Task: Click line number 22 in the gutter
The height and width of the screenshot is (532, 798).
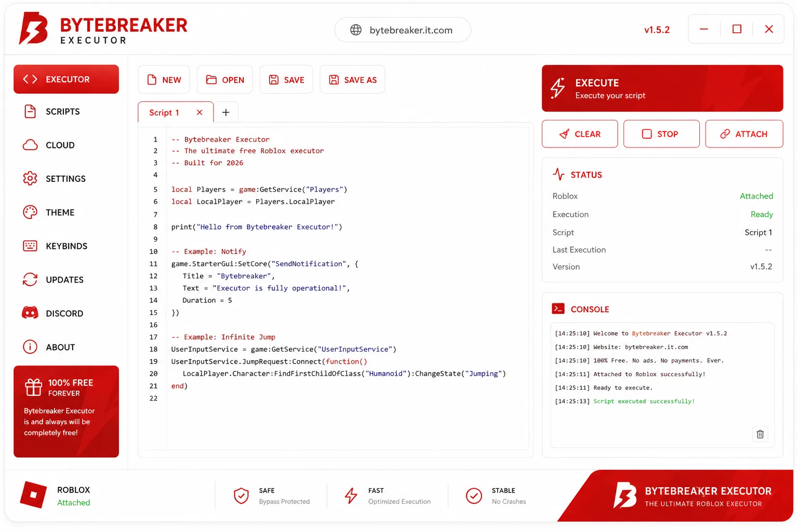Action: (x=153, y=398)
